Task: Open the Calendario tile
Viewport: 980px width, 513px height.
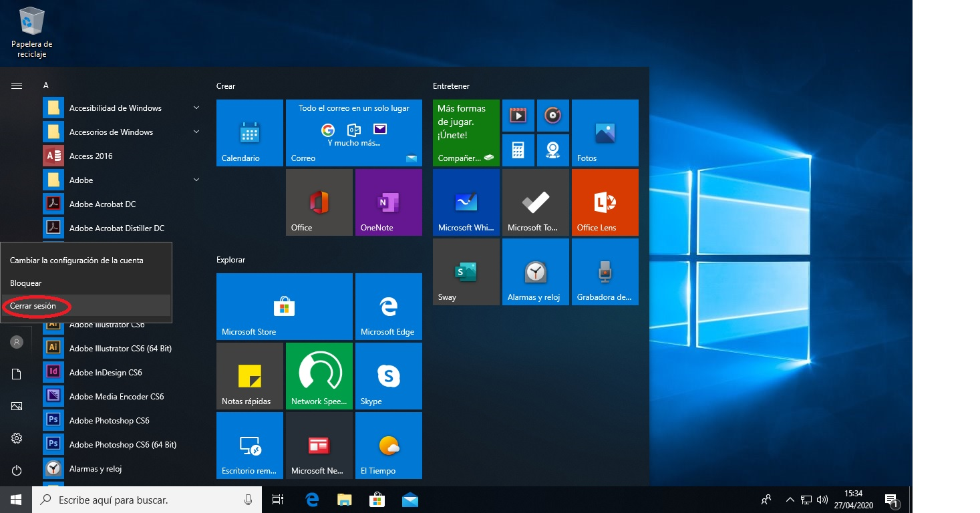Action: coord(249,133)
